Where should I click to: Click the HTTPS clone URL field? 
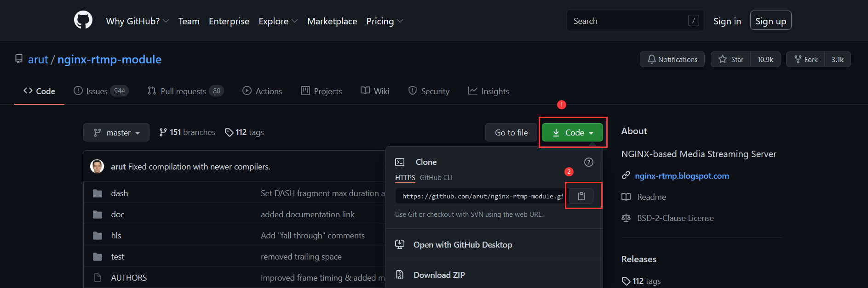pos(482,196)
